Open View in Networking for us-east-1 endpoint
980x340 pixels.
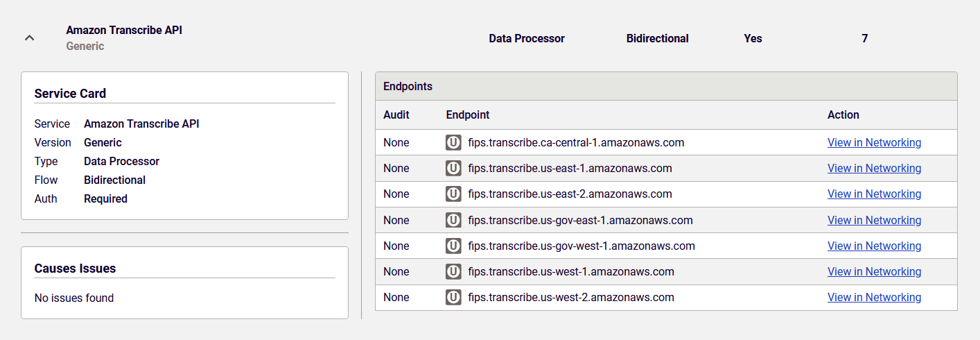coord(874,169)
